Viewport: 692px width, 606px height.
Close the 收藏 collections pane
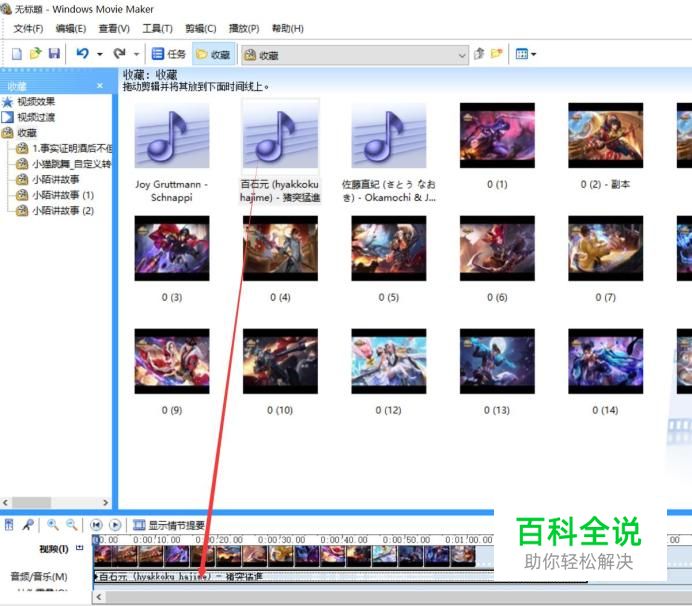click(x=100, y=86)
